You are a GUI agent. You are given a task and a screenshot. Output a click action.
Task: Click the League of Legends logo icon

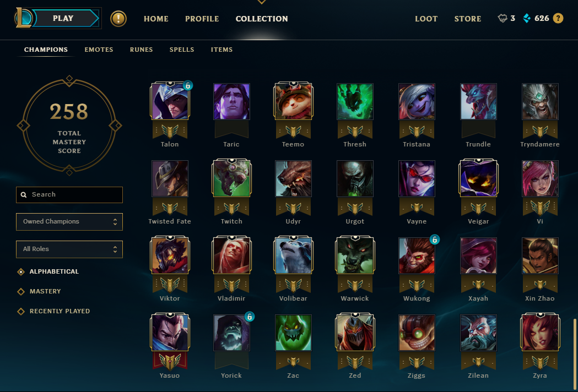click(x=24, y=18)
